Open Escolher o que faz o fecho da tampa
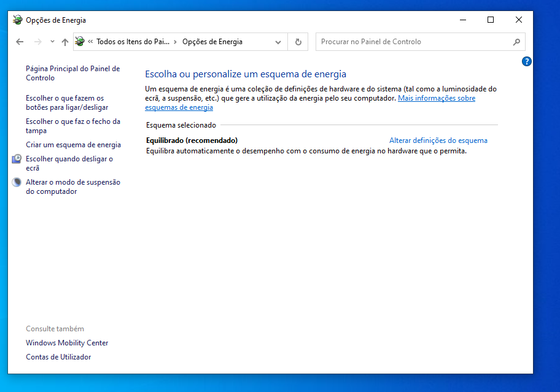Viewport: 560px width, 392px height. click(x=73, y=126)
